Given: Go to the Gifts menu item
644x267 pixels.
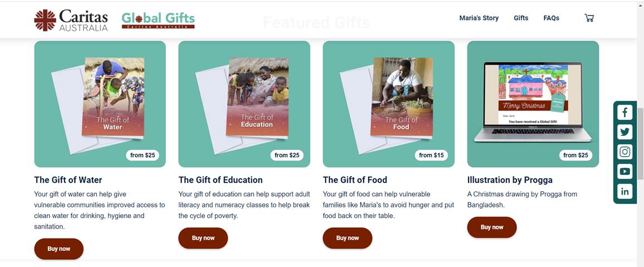Looking at the screenshot, I should coord(521,18).
